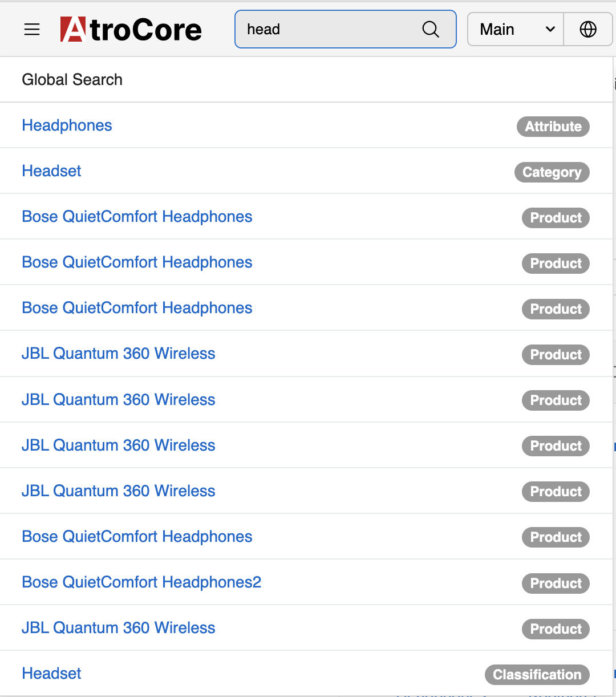Open Bose QuietComfort Headphones2 product

click(141, 582)
